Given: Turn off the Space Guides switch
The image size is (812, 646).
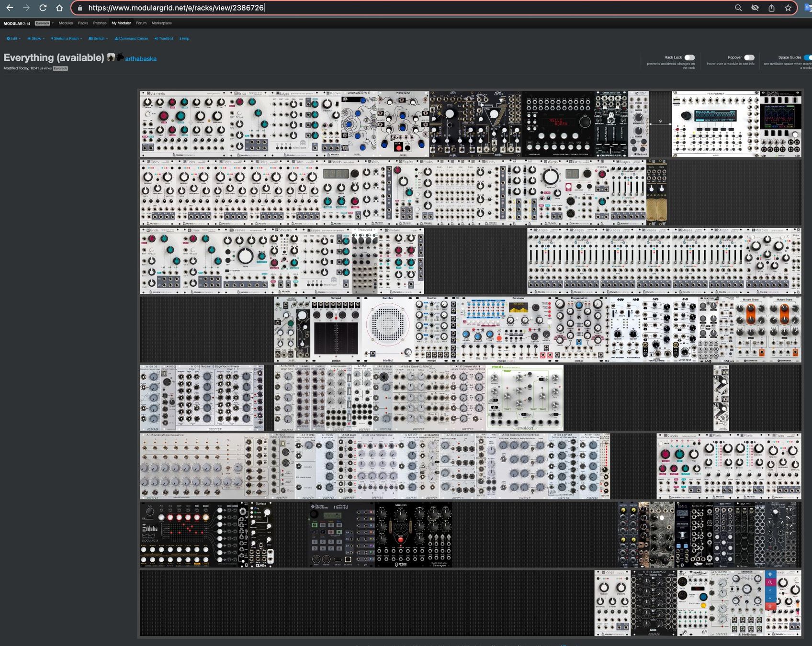Looking at the screenshot, I should [807, 57].
